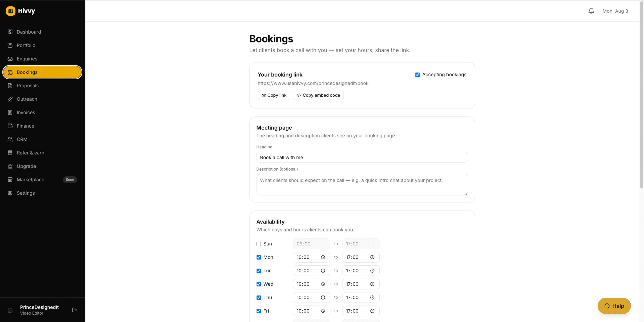644x322 pixels.
Task: Click the Proposals document icon
Action: pos(10,85)
